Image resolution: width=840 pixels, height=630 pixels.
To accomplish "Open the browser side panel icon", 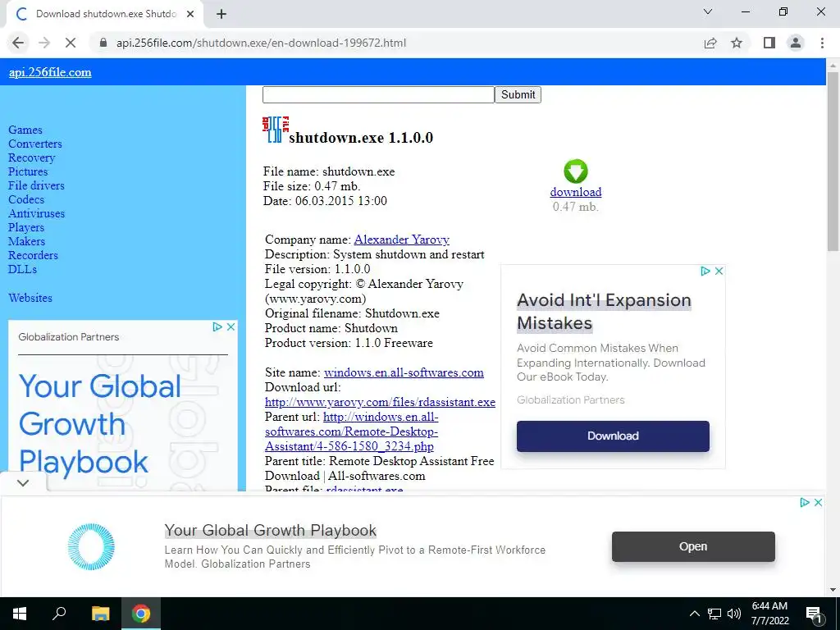I will coord(769,43).
